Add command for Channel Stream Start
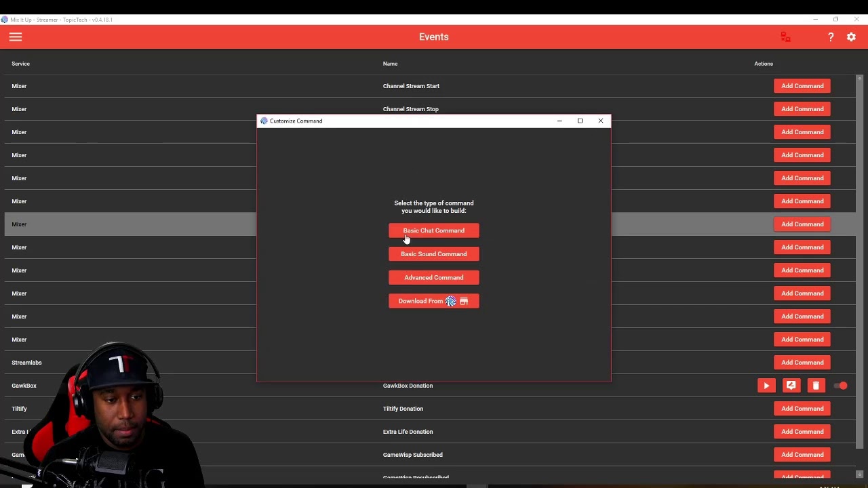Viewport: 868px width, 488px height. [x=802, y=86]
